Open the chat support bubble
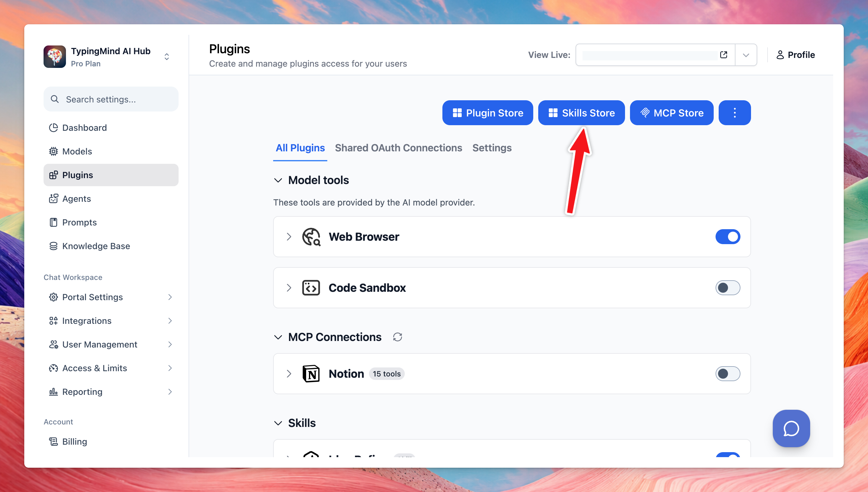 (791, 428)
